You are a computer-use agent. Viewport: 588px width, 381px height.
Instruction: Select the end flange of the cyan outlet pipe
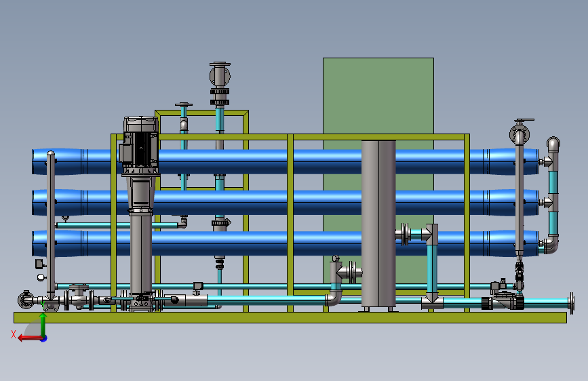[x=572, y=303]
